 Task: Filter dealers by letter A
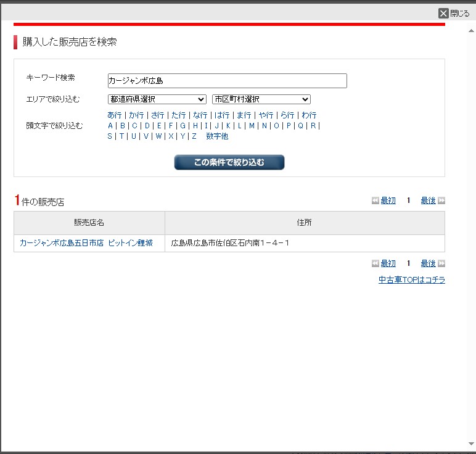point(110,126)
